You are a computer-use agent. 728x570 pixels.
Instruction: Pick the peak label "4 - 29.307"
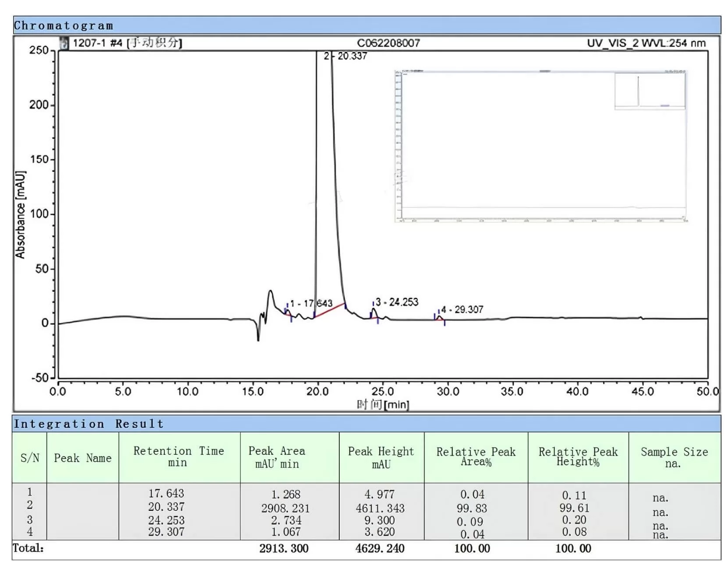tap(462, 310)
